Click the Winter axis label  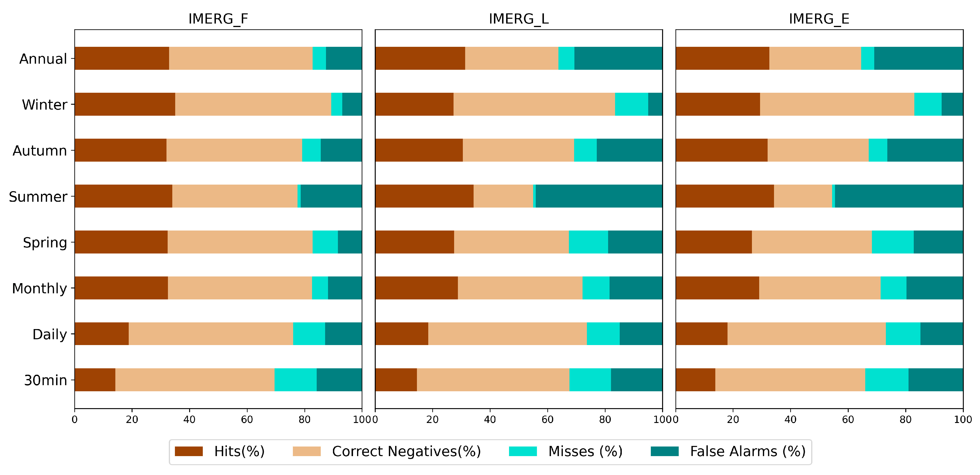click(44, 104)
